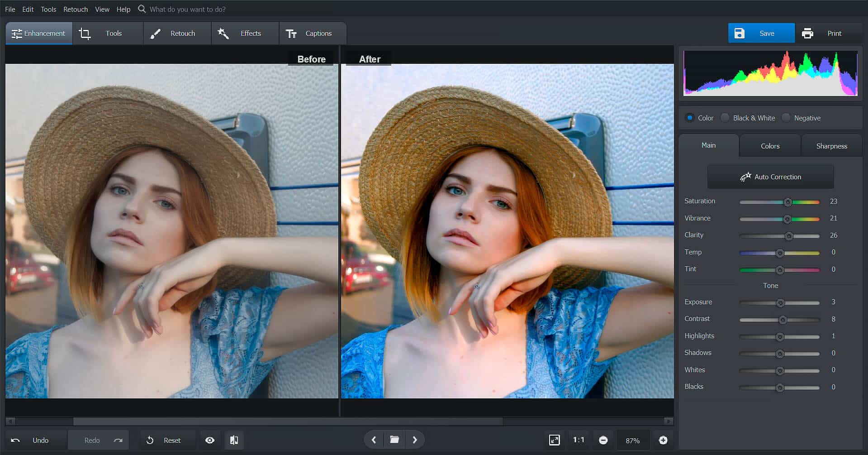
Task: Open the Crop tool in Tools tab
Action: coord(85,33)
